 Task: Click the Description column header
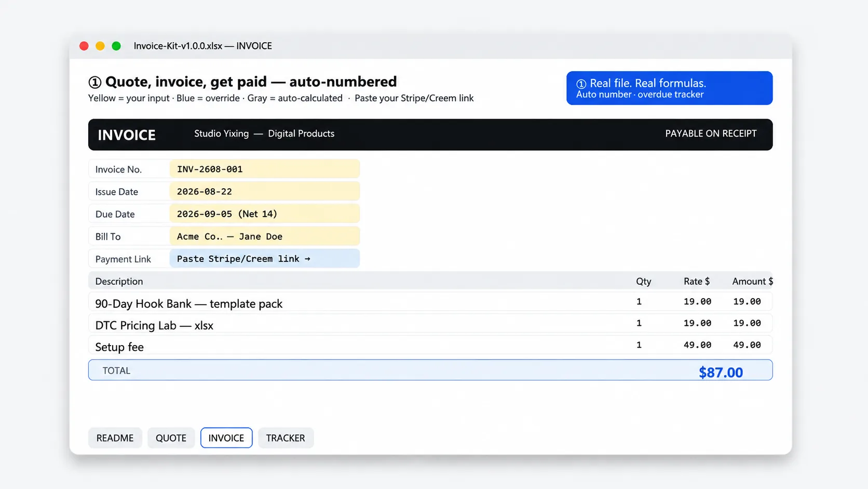119,281
